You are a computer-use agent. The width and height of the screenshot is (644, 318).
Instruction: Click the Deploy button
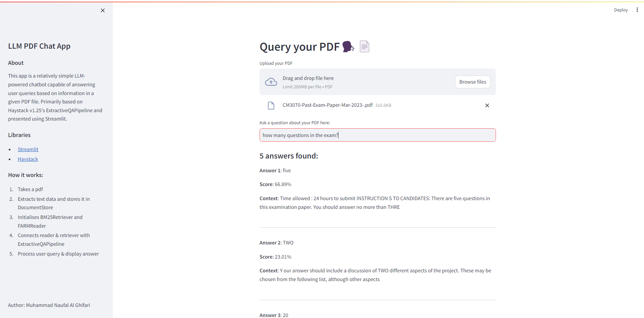coord(620,10)
